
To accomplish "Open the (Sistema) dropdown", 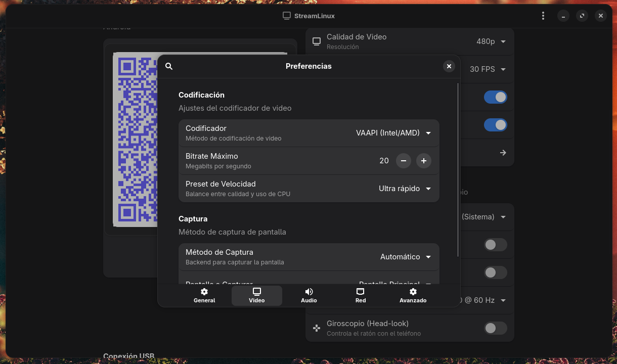I will coord(483,217).
